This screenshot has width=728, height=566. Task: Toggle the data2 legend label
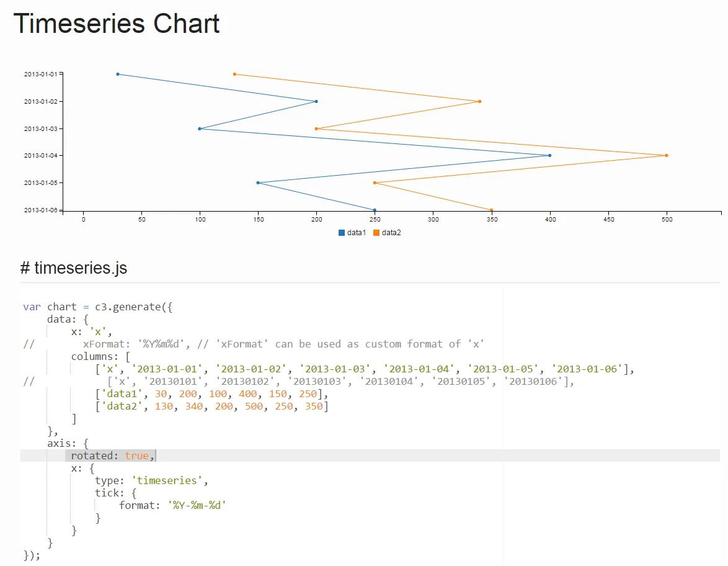(391, 233)
